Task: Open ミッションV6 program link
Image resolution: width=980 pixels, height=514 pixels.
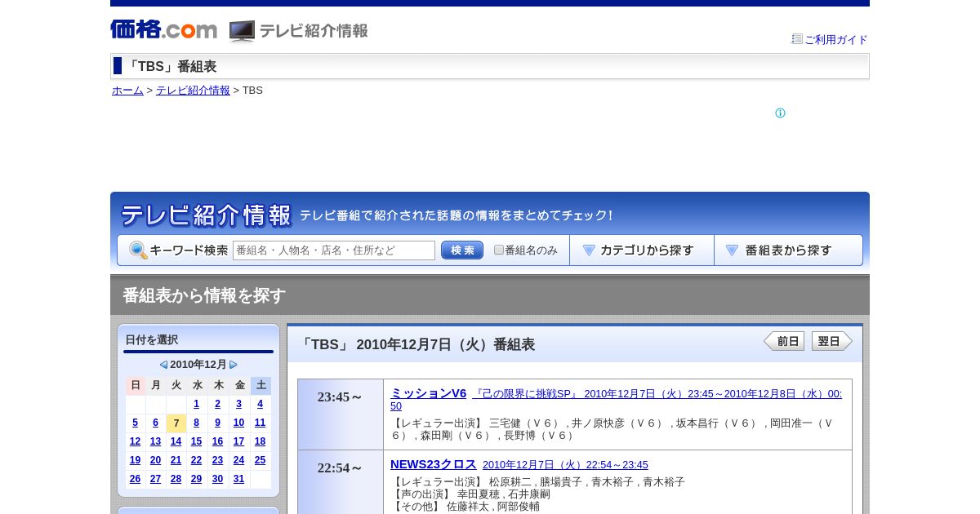Action: tap(428, 393)
